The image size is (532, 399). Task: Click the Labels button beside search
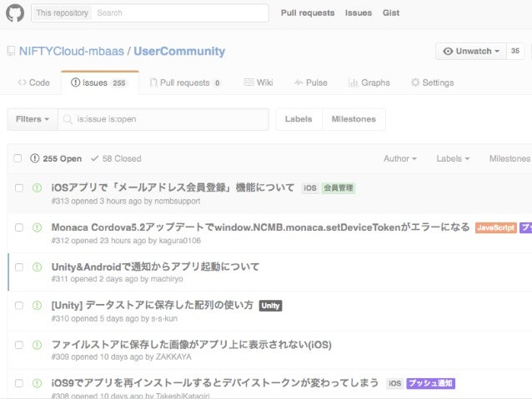299,119
